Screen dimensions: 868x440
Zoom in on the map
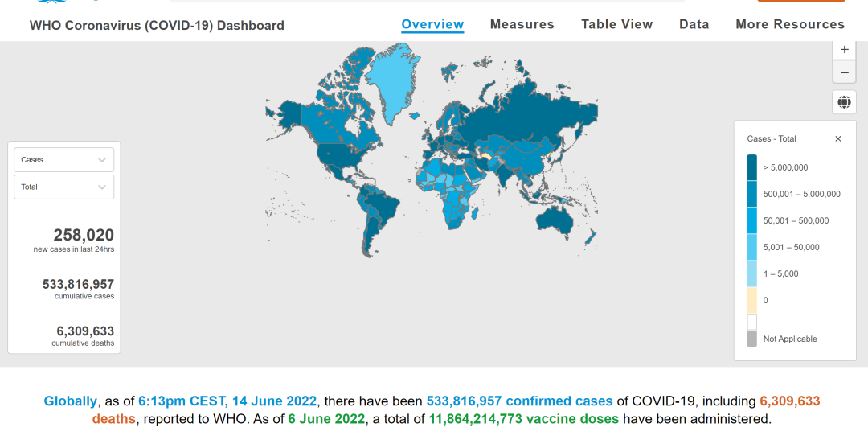844,50
